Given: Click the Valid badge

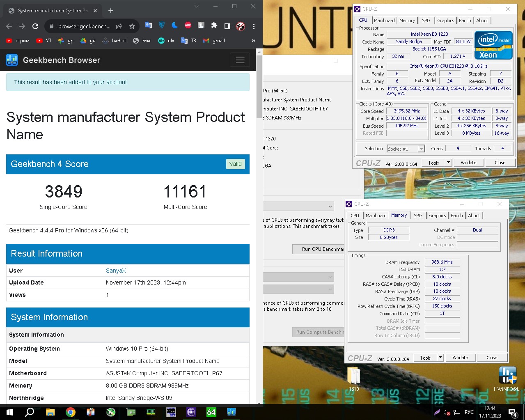Looking at the screenshot, I should (x=235, y=164).
